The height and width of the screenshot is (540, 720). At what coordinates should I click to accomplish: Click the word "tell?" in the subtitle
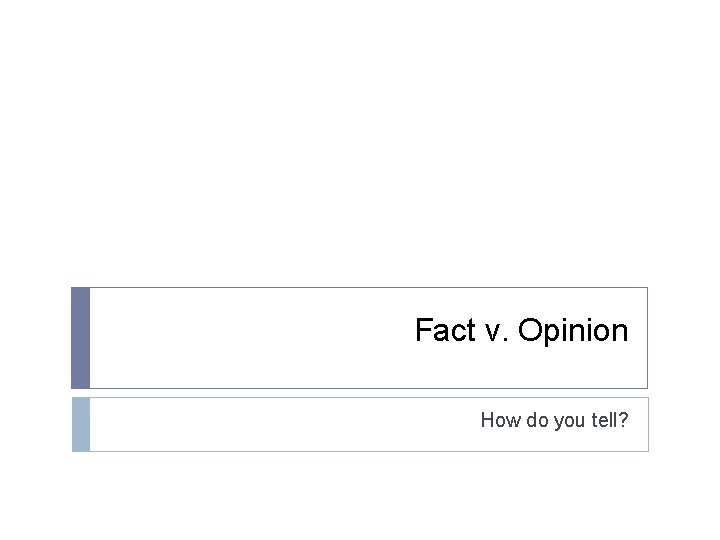[609, 420]
